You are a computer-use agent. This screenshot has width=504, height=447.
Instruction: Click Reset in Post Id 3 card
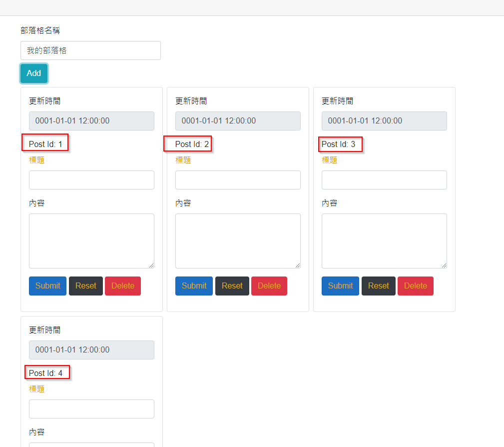(x=378, y=286)
